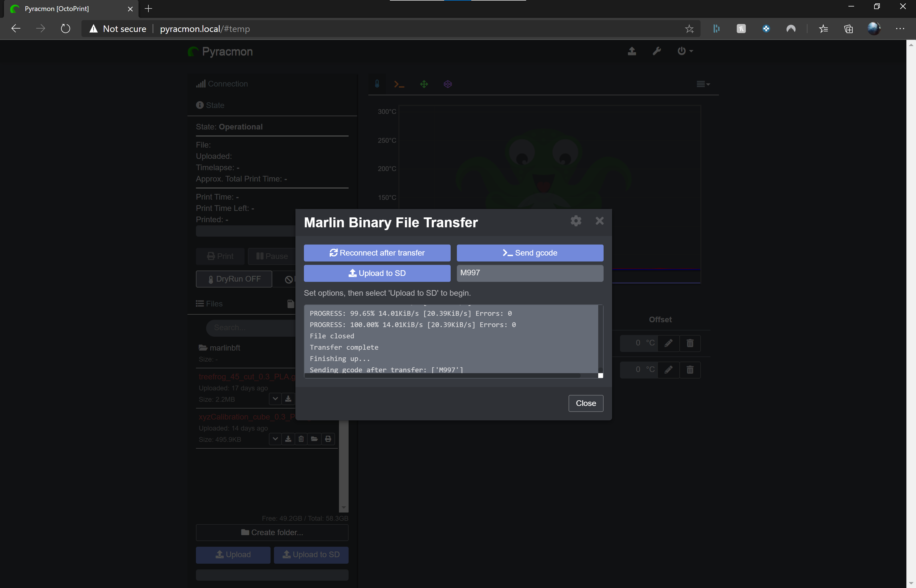The image size is (916, 588).
Task: Select the State panel menu item
Action: coord(214,105)
